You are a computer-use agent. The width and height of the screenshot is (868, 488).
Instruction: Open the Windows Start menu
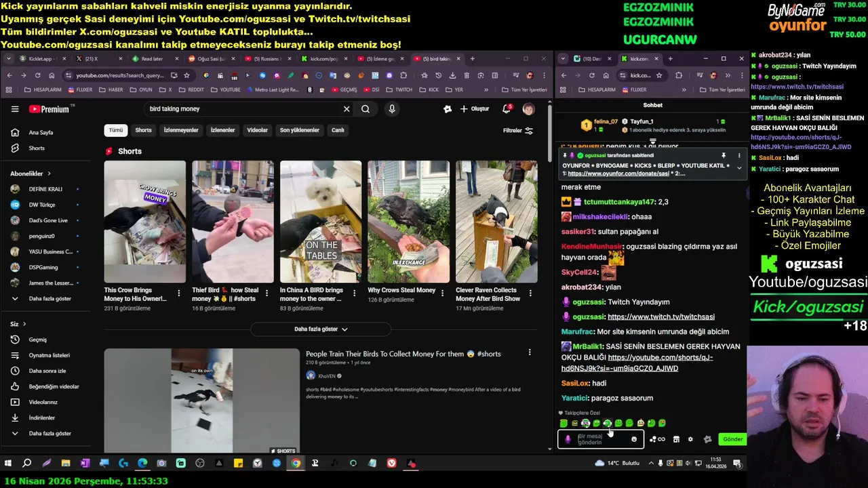8,464
